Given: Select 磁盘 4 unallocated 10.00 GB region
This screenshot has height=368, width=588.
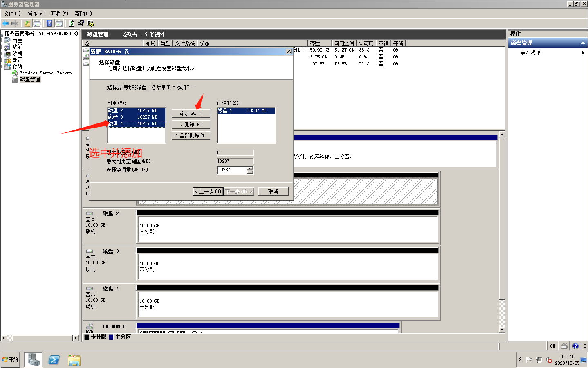Looking at the screenshot, I should click(x=288, y=304).
